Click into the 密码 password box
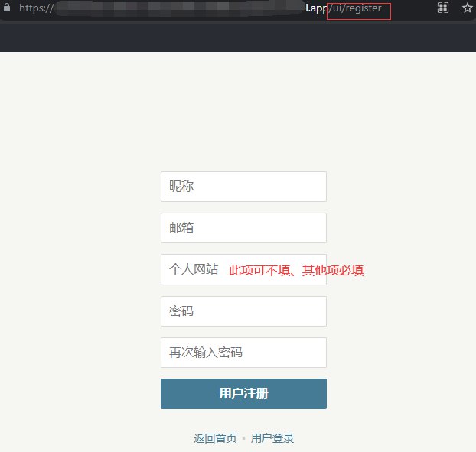Image resolution: width=476 pixels, height=452 pixels. click(243, 311)
